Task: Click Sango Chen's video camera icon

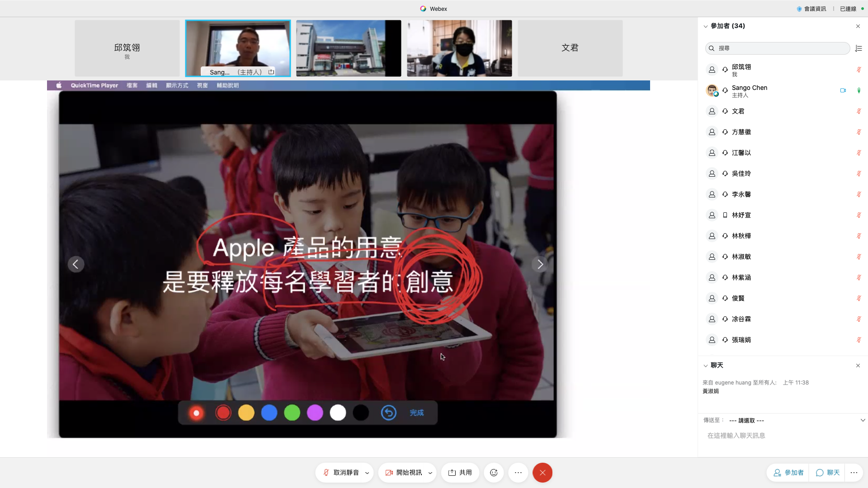Action: pos(843,90)
